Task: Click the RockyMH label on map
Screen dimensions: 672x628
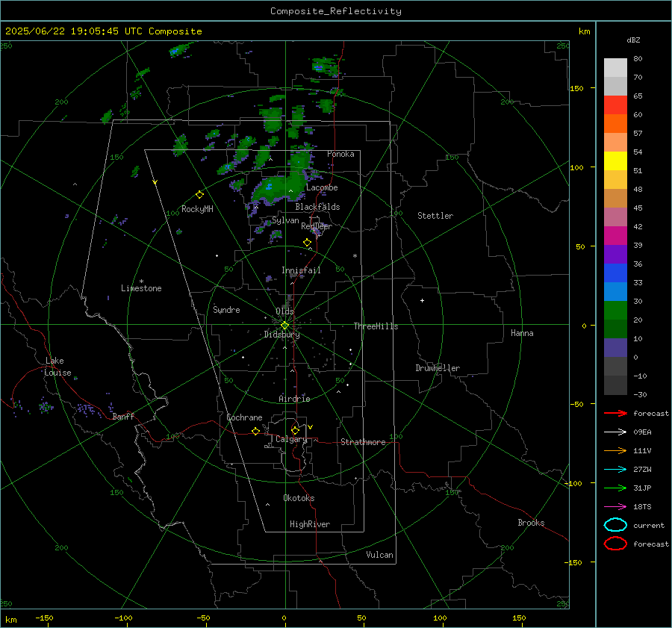Action: coord(197,209)
